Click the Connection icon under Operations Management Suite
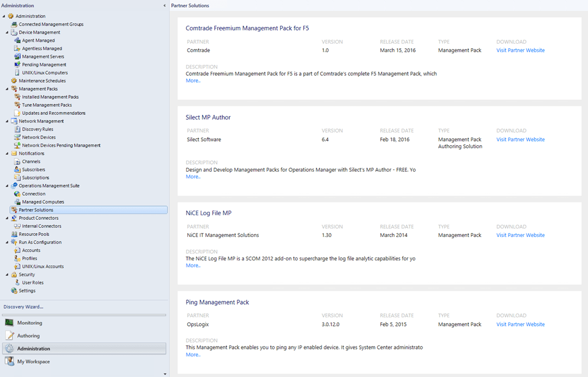 click(x=17, y=194)
